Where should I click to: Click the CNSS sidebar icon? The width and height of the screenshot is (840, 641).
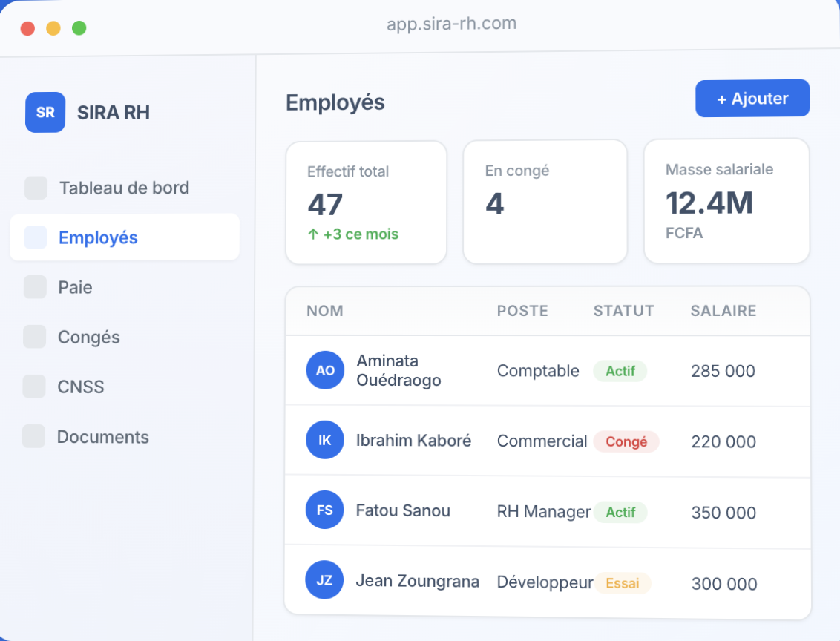[x=34, y=387]
